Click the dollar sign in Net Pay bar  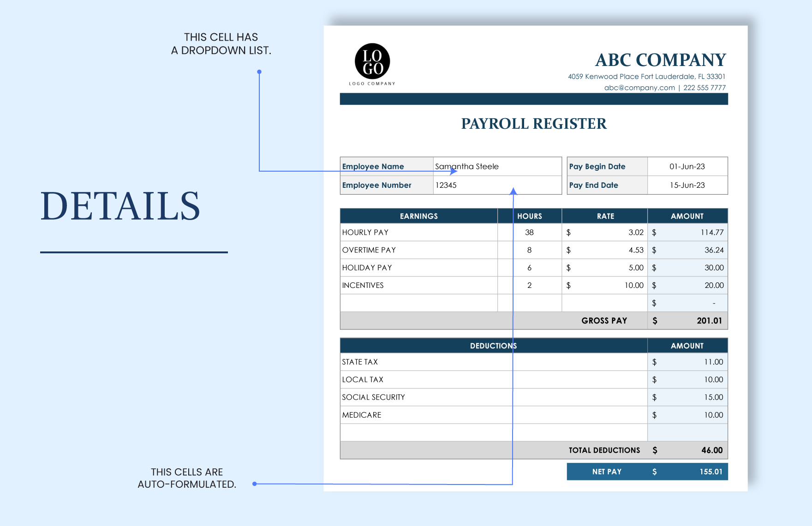coord(653,472)
